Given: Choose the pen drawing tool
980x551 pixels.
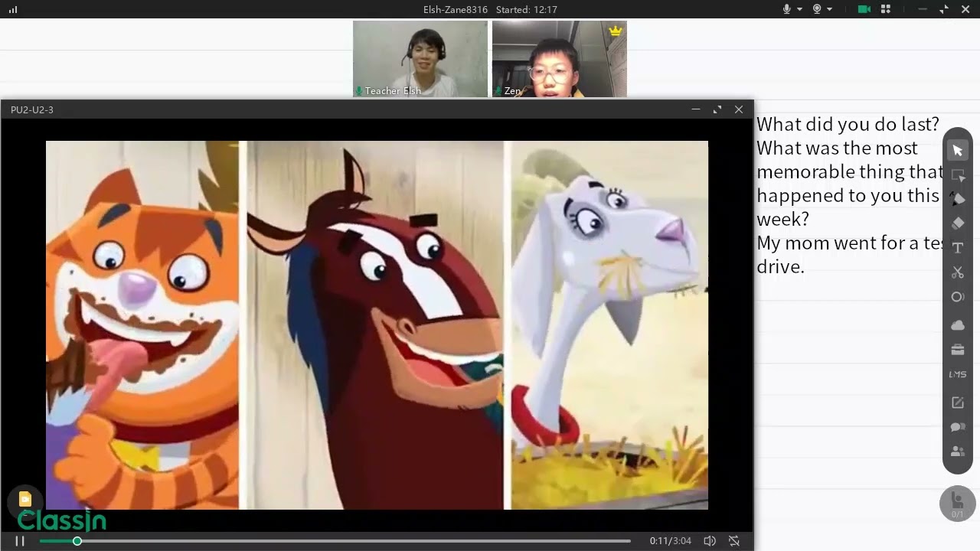Looking at the screenshot, I should (x=958, y=199).
